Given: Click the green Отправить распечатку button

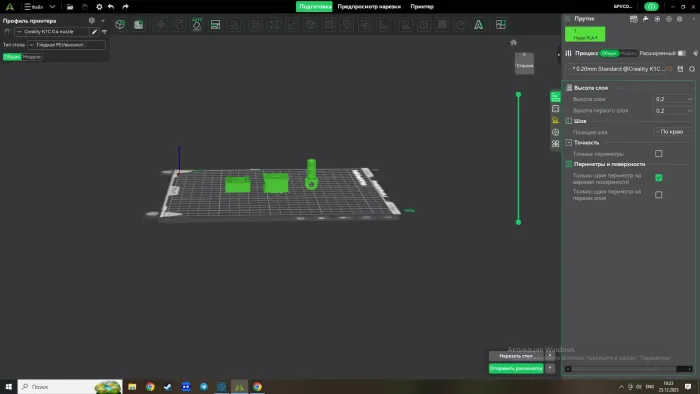Looking at the screenshot, I should click(x=516, y=369).
